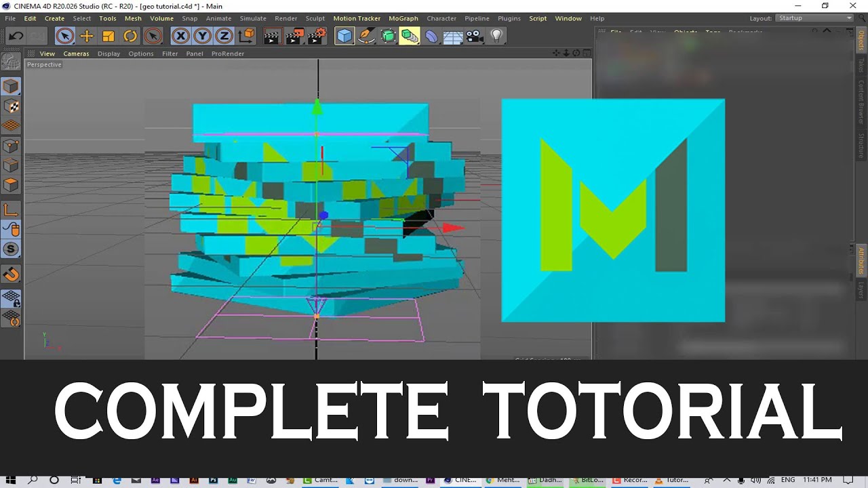Open the Help menu

(597, 18)
